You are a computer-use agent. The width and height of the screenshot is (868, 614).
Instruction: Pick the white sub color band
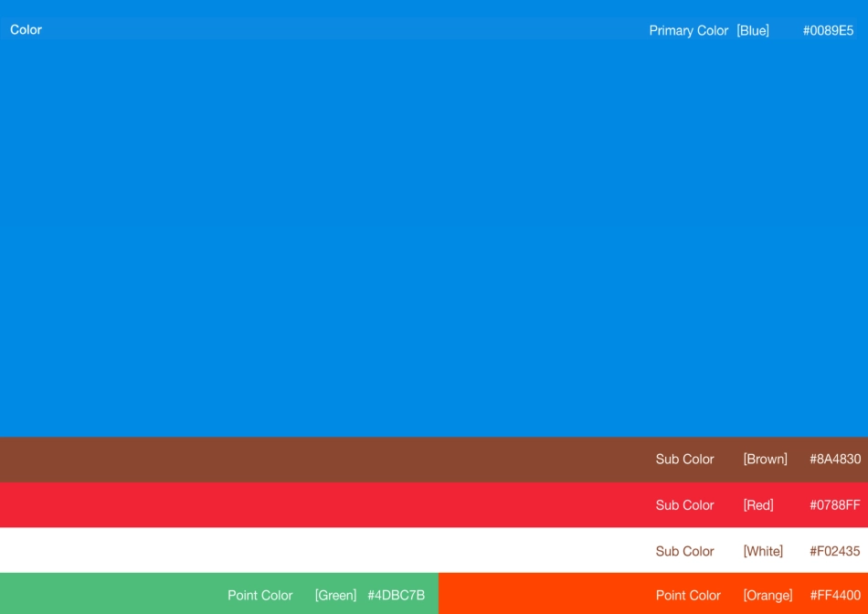[320, 551]
